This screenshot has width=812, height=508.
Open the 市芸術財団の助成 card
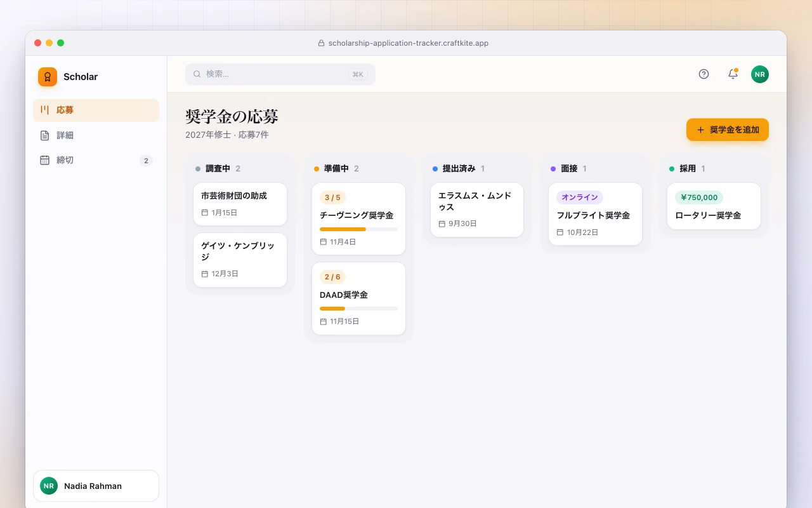(240, 204)
